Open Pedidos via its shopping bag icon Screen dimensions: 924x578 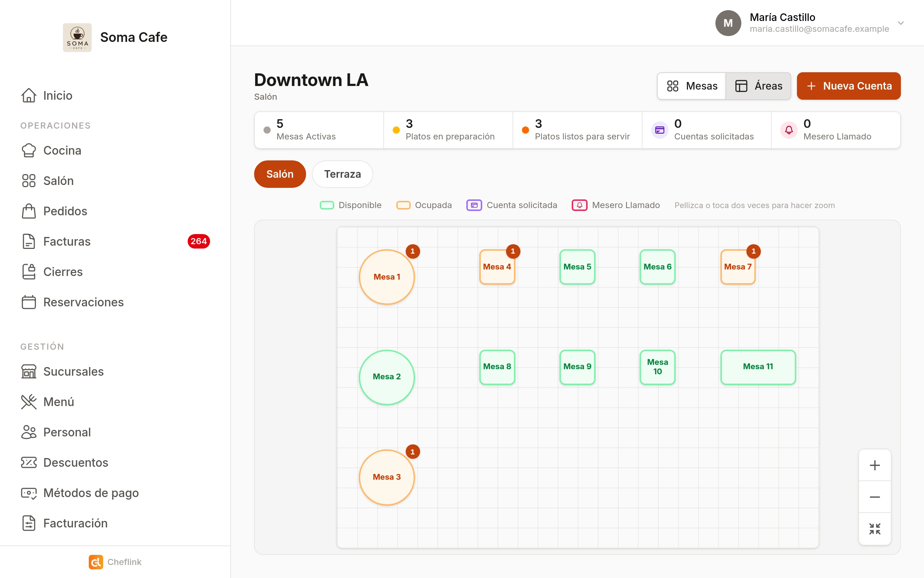click(x=29, y=211)
